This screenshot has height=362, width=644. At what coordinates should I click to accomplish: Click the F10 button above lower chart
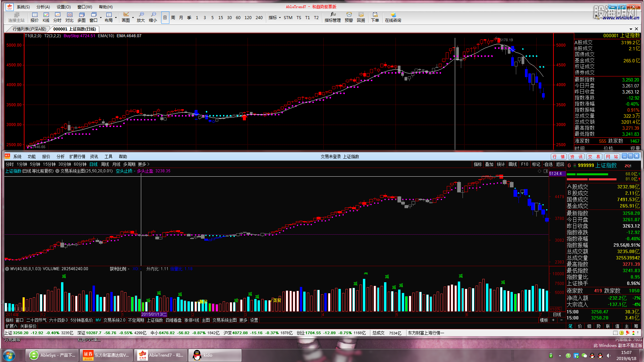525,164
